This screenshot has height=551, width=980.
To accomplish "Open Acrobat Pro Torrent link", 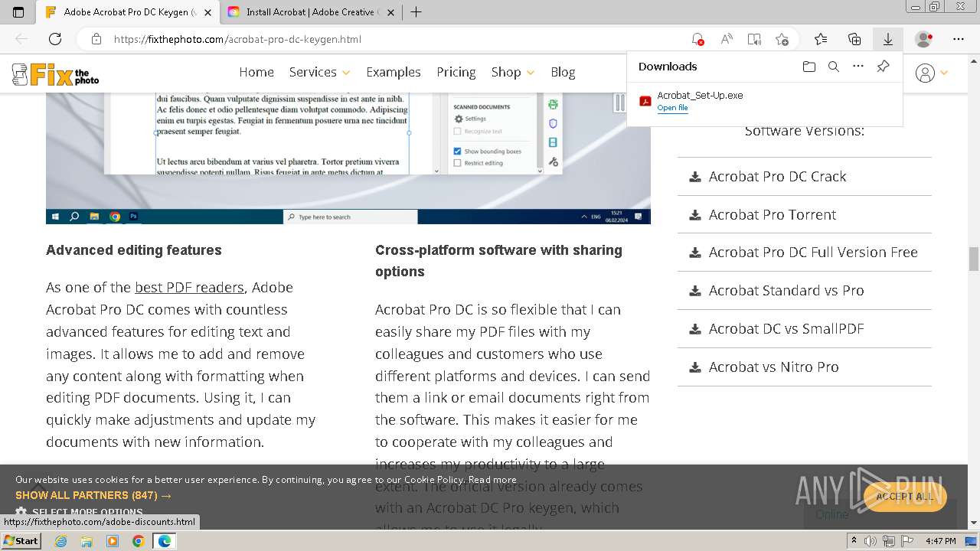I will pos(772,214).
